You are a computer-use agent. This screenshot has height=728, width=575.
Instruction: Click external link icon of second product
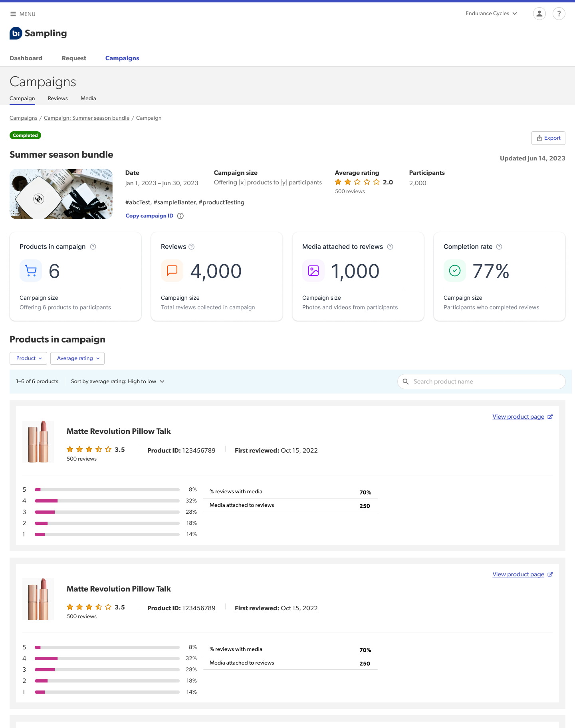click(x=550, y=574)
